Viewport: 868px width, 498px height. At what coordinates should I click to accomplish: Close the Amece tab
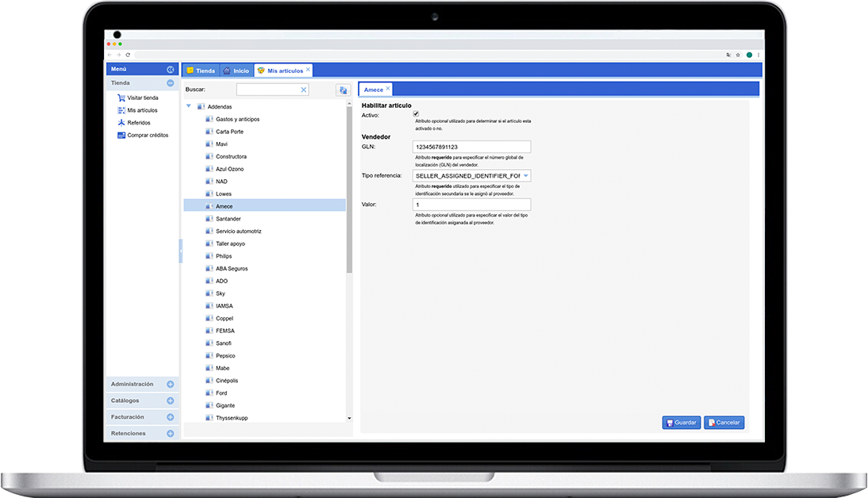pos(388,89)
